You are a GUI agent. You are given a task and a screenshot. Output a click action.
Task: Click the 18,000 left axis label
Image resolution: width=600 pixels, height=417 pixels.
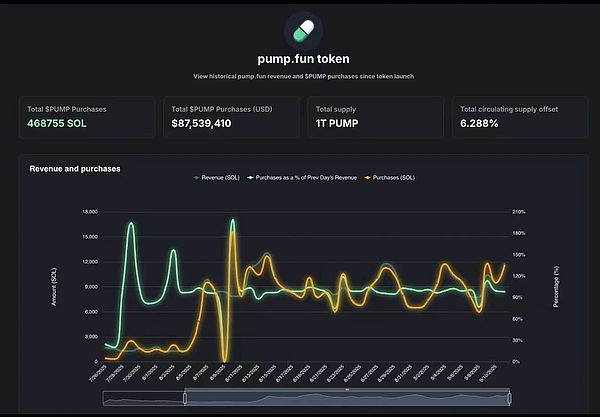pyautogui.click(x=90, y=212)
